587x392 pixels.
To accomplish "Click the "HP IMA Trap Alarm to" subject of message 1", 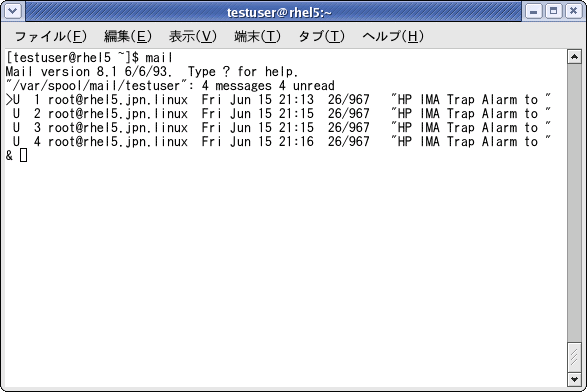I will click(471, 100).
